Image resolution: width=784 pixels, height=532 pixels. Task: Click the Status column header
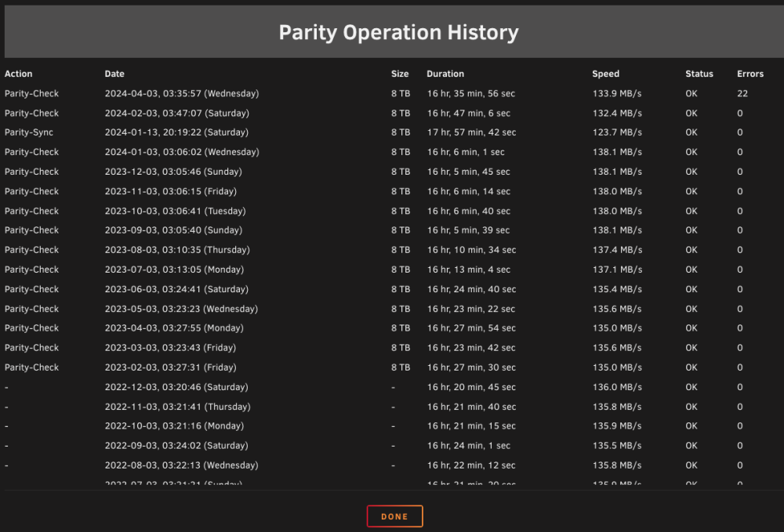pyautogui.click(x=699, y=74)
